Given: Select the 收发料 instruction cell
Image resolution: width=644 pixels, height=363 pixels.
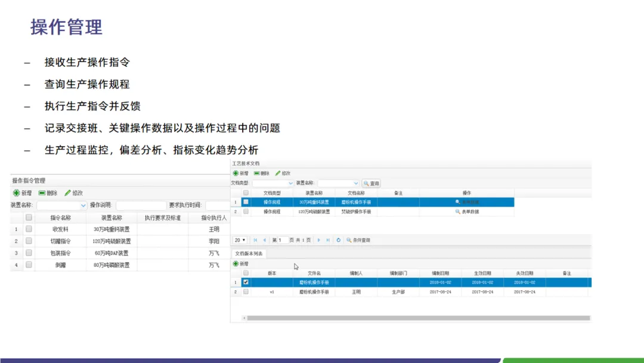Looking at the screenshot, I should pos(61,229).
